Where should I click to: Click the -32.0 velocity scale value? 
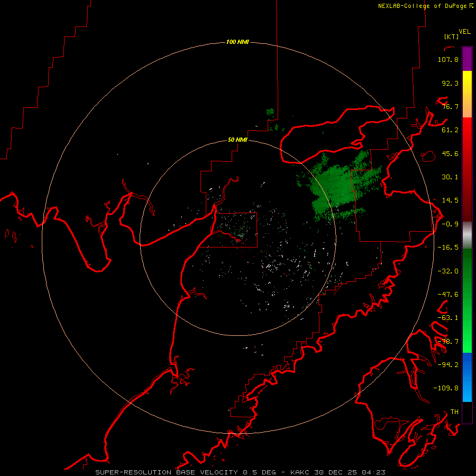448,271
